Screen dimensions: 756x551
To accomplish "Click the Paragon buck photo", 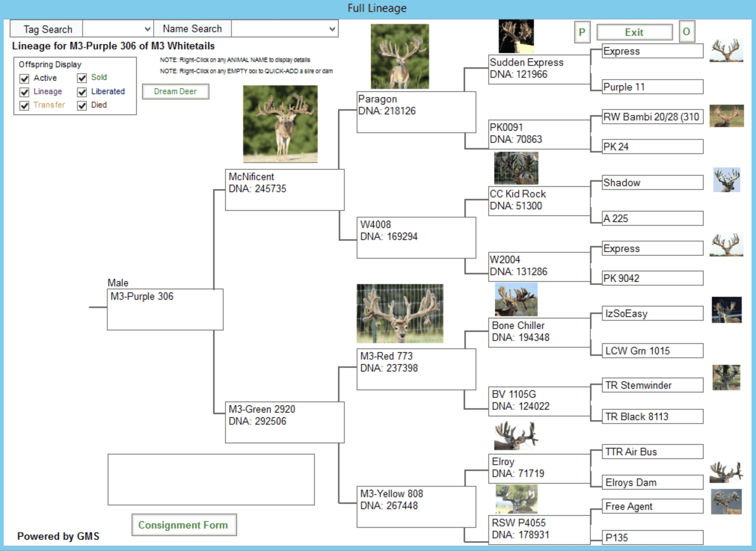I will tap(400, 56).
